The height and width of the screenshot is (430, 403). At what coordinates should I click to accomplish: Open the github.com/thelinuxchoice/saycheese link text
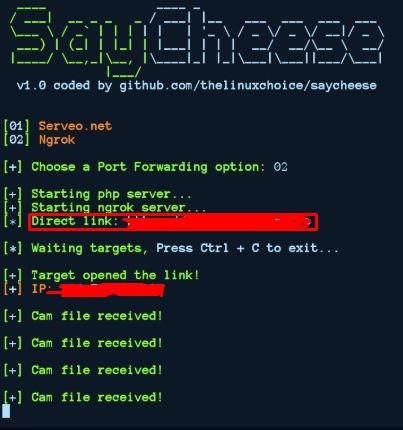click(248, 86)
